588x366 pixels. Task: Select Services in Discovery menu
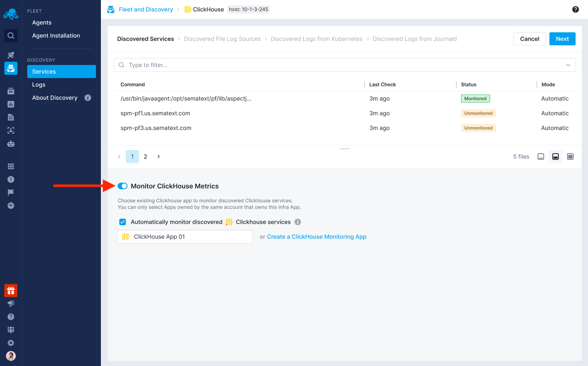point(61,72)
